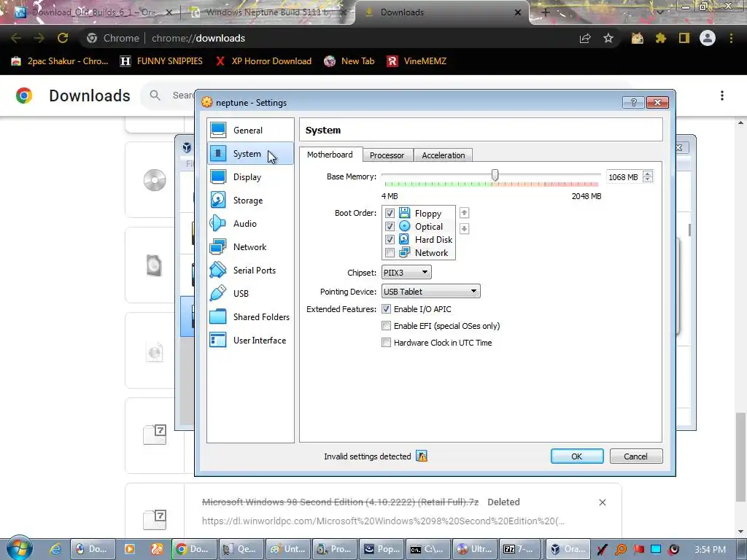Click the base memory value field

click(624, 177)
